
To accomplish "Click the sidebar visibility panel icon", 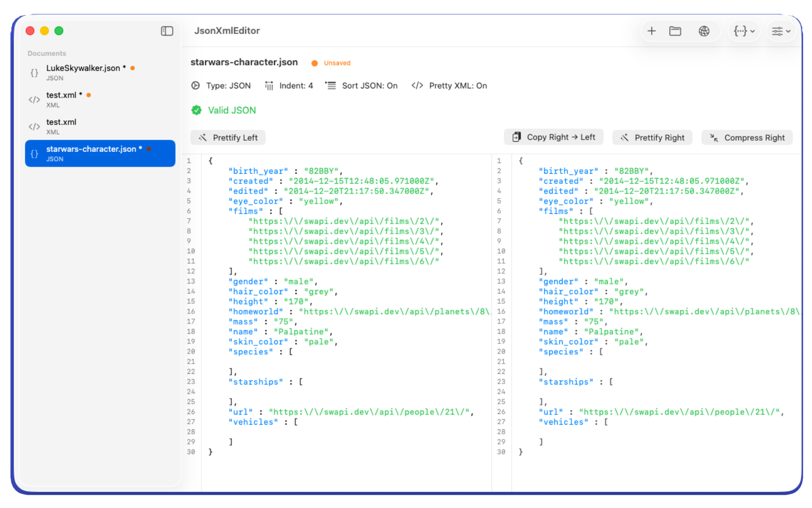I will click(166, 31).
